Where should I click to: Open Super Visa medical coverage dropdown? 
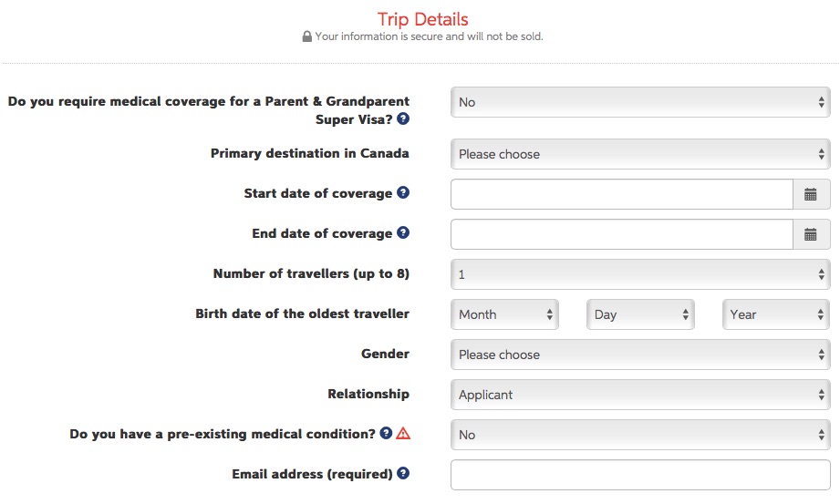[x=639, y=102]
